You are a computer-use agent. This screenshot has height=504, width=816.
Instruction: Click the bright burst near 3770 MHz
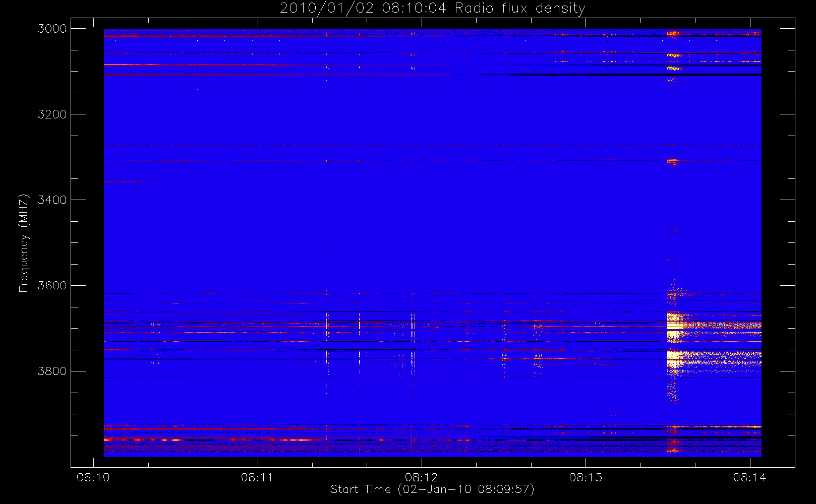click(x=674, y=361)
